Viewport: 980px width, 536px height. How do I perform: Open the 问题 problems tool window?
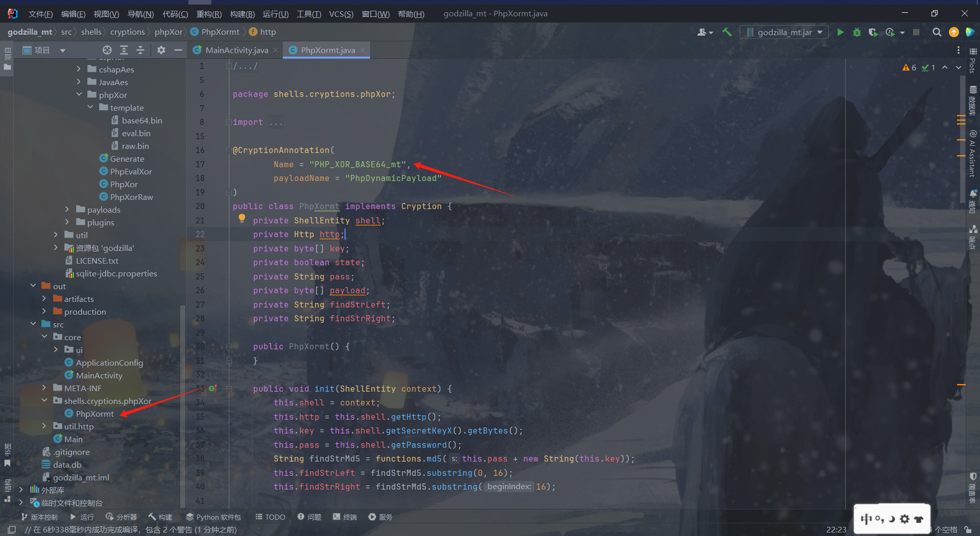click(309, 517)
